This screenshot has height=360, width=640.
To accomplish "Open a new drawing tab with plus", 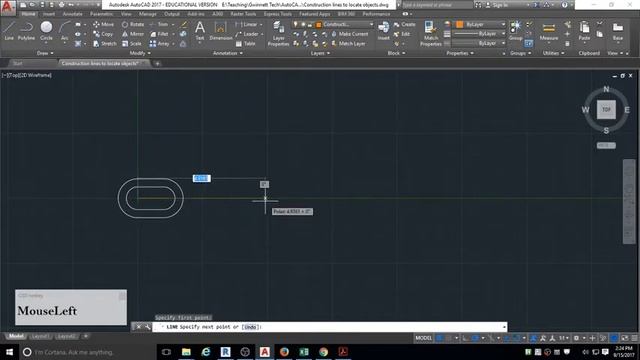I will 157,64.
